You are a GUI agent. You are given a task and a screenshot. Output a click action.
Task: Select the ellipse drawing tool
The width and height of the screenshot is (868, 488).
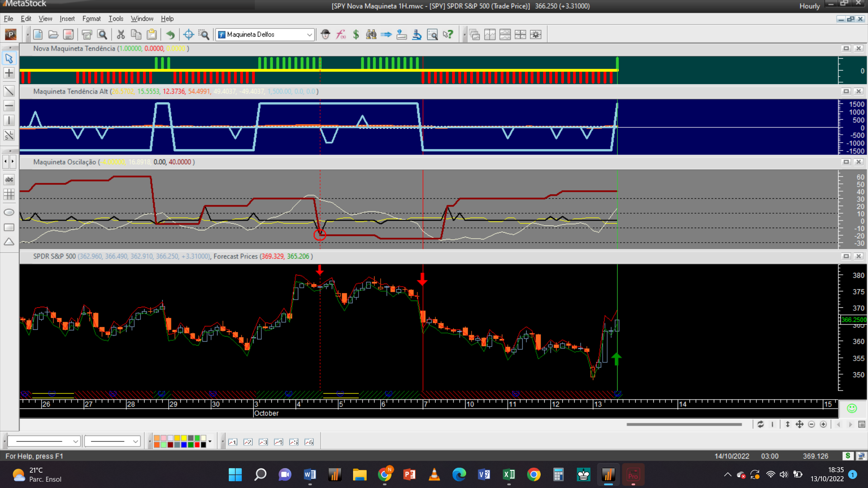(9, 212)
